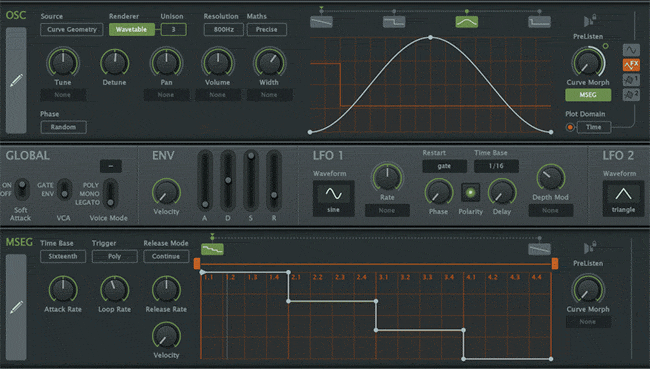Open the Source Curve Geometry dropdown

(72, 29)
